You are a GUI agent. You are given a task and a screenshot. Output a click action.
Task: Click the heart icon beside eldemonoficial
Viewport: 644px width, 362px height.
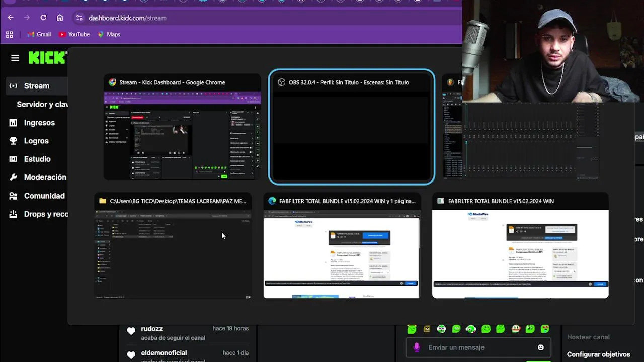point(131,355)
